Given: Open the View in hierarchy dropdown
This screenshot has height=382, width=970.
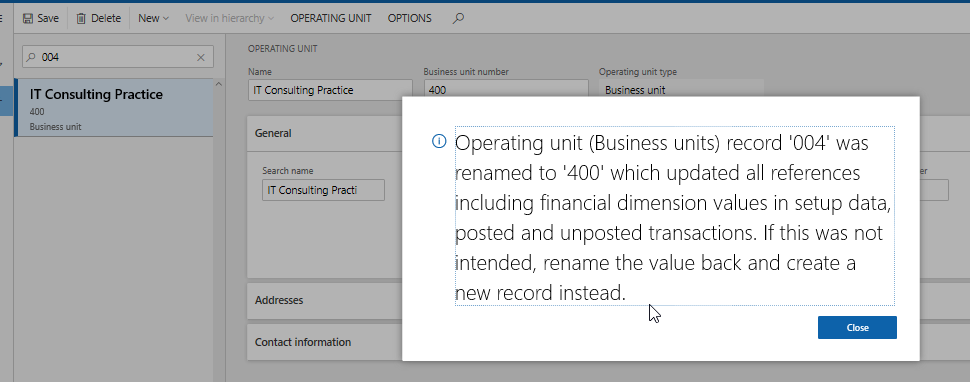Looking at the screenshot, I should coord(230,19).
